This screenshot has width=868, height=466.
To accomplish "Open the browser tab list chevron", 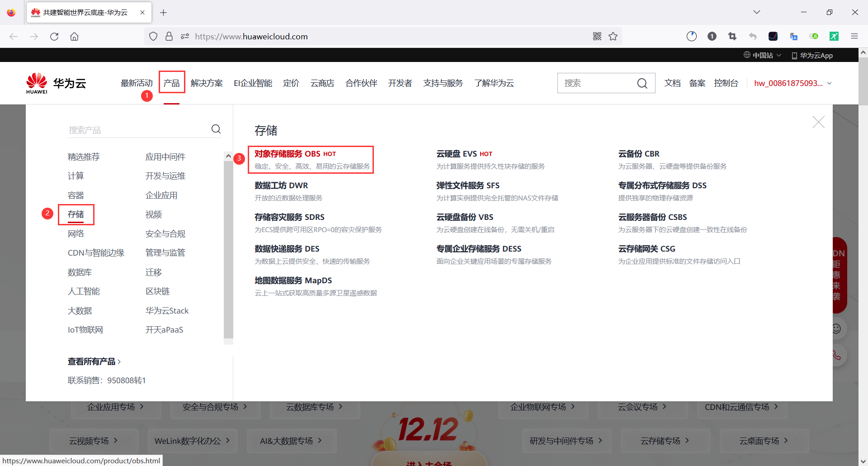I will click(x=756, y=12).
